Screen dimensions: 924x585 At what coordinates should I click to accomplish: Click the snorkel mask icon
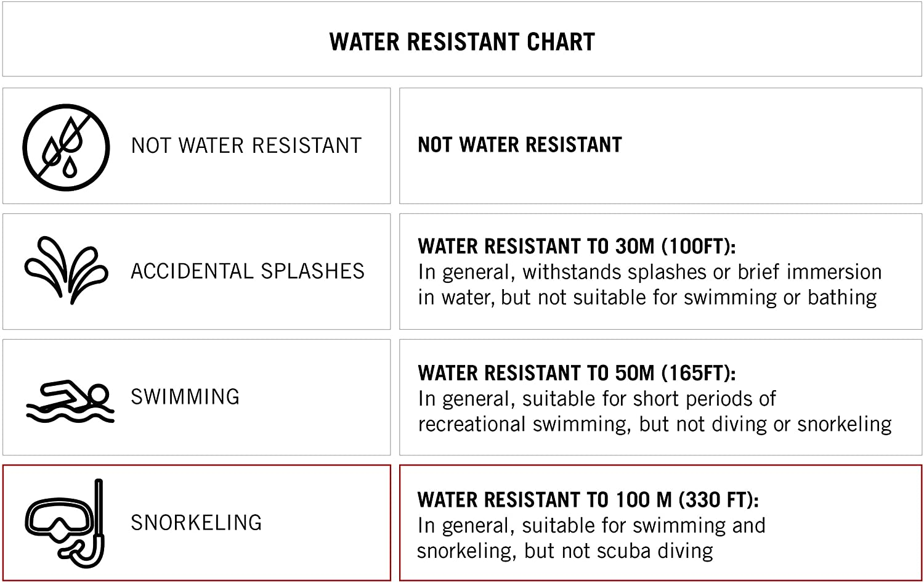click(x=65, y=523)
